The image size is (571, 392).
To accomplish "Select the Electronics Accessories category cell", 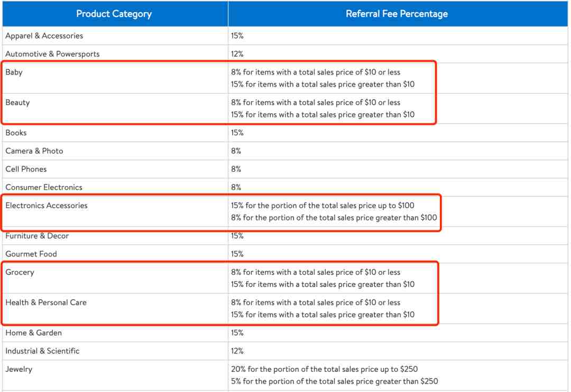I will 47,206.
